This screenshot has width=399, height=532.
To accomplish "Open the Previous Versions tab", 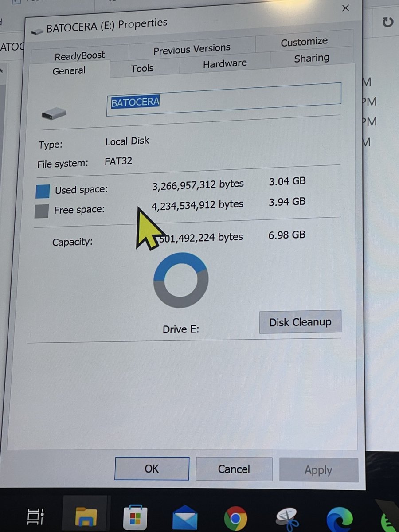I will tap(192, 49).
